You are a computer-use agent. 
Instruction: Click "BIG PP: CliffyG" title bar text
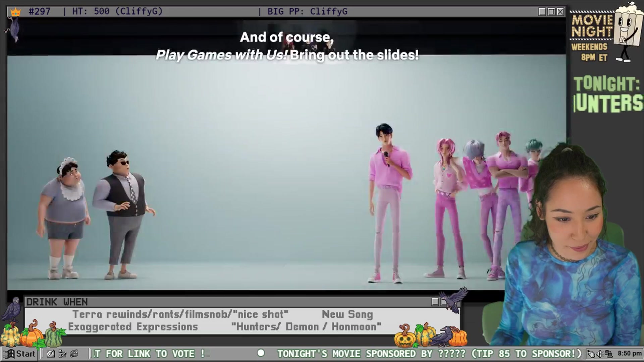(x=307, y=11)
